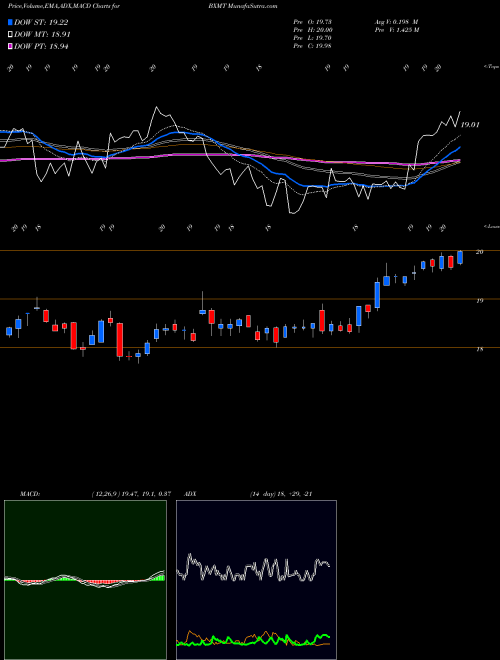This screenshot has width=500, height=660.
Task: Click the '<Lows' label beside the chart
Action: click(492, 226)
